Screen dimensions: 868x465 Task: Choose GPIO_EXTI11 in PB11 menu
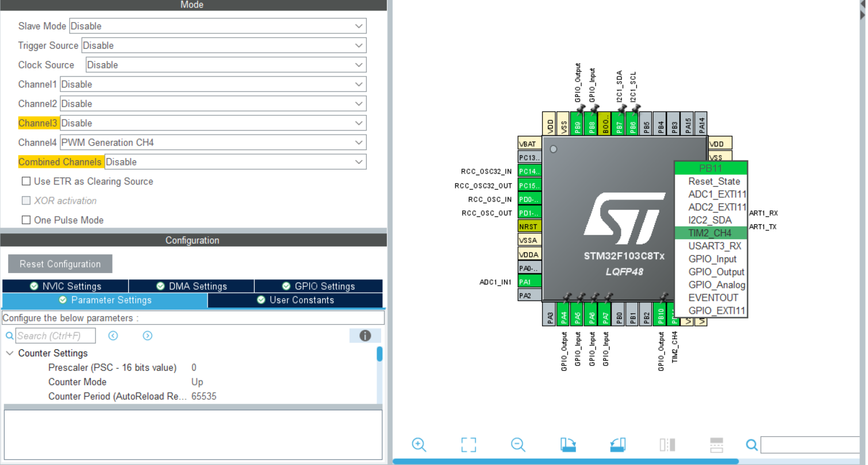[x=710, y=311]
